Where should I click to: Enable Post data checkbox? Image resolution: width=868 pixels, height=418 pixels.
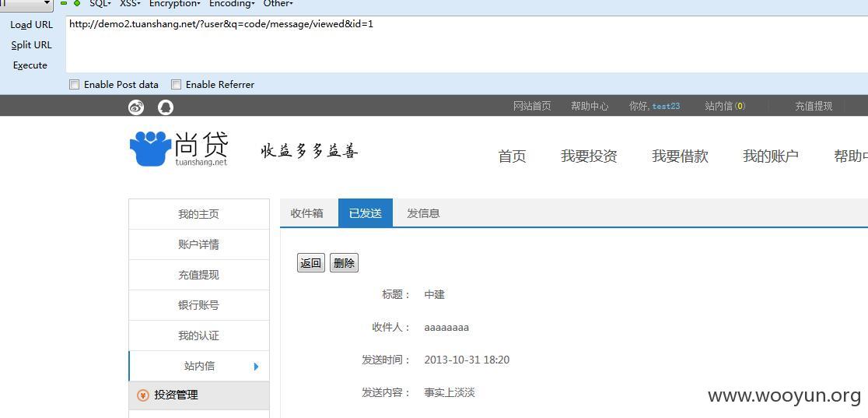[74, 84]
